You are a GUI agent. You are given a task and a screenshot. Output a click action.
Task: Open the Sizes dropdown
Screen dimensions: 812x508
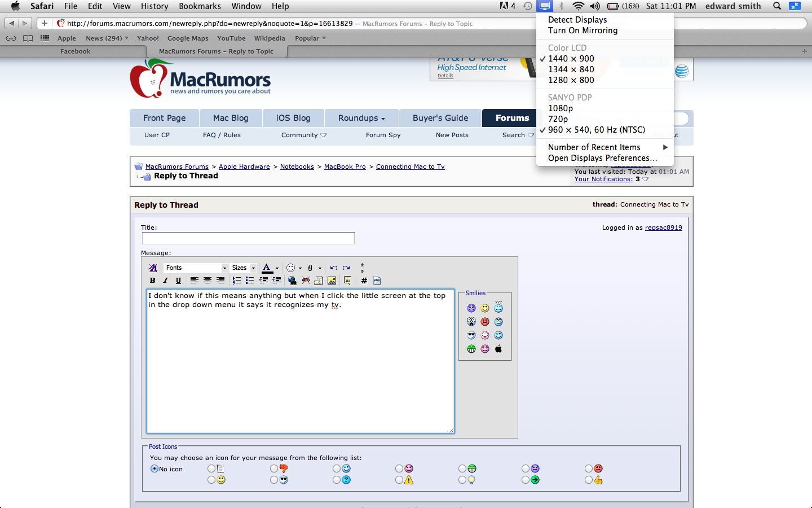(x=244, y=268)
